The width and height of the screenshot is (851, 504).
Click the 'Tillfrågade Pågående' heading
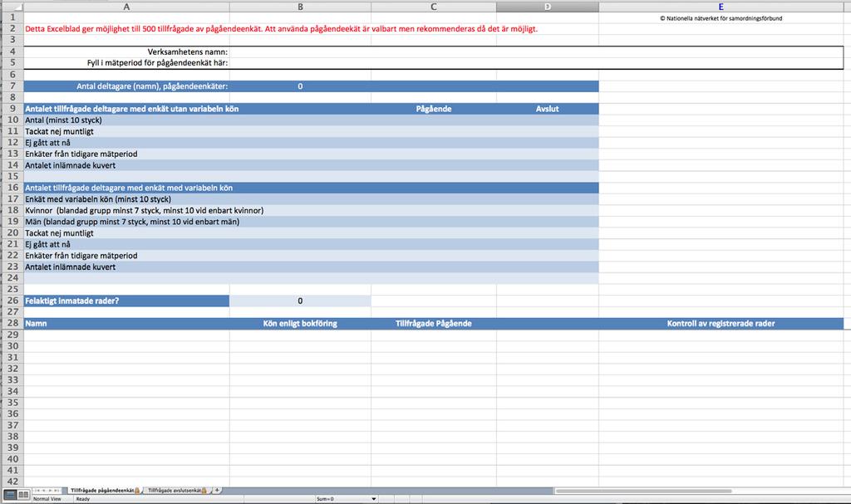(434, 323)
